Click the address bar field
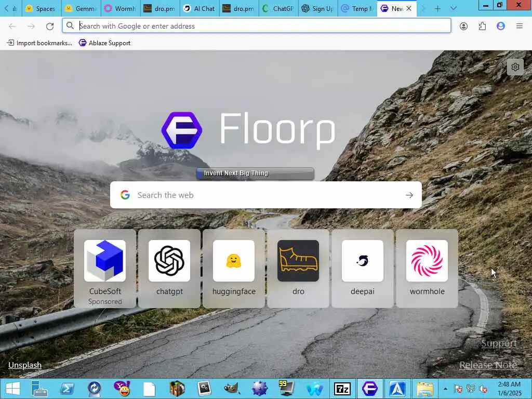This screenshot has width=532, height=399. click(x=257, y=26)
